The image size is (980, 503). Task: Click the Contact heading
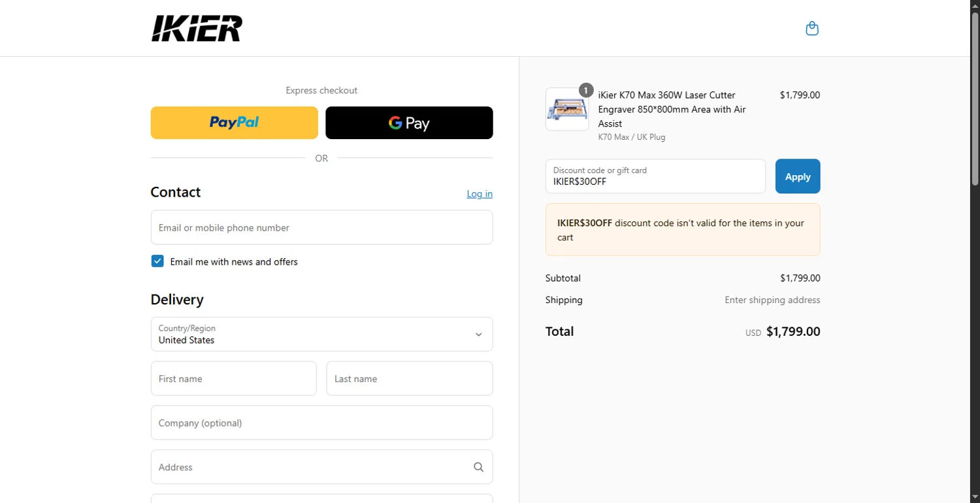tap(176, 192)
